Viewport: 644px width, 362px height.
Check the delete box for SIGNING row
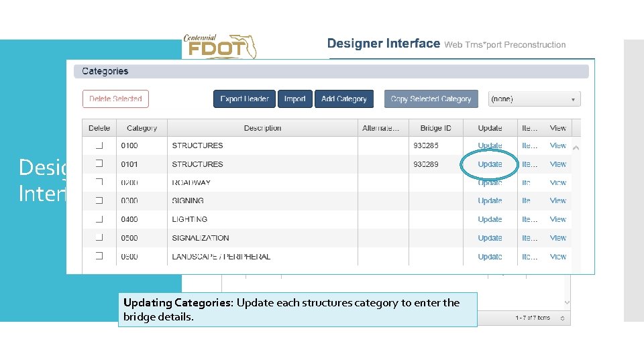tap(99, 200)
